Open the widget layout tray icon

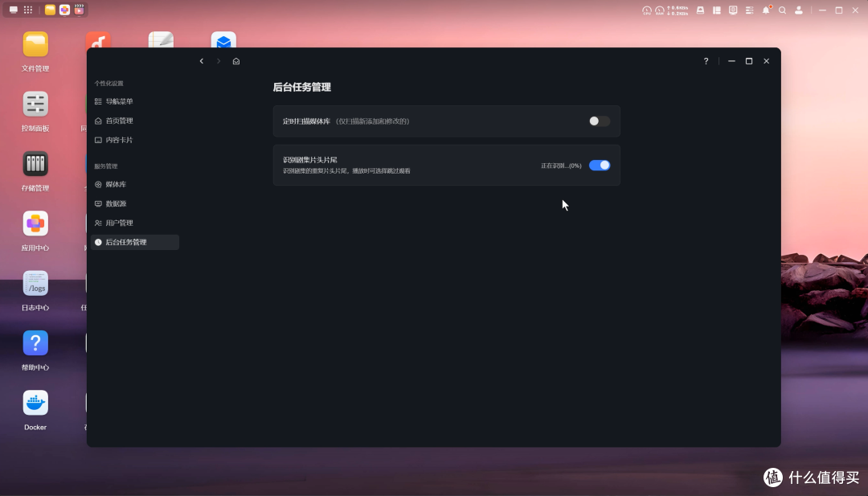point(717,10)
